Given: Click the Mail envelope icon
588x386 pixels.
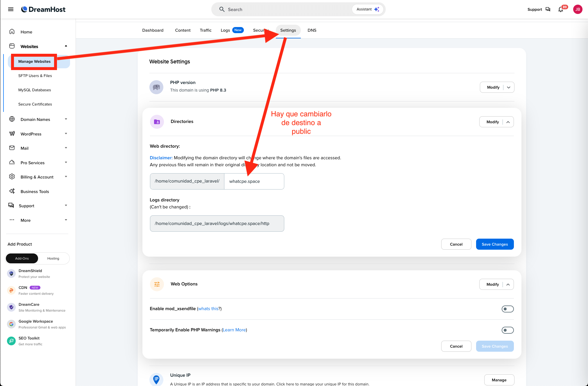Looking at the screenshot, I should pos(12,148).
